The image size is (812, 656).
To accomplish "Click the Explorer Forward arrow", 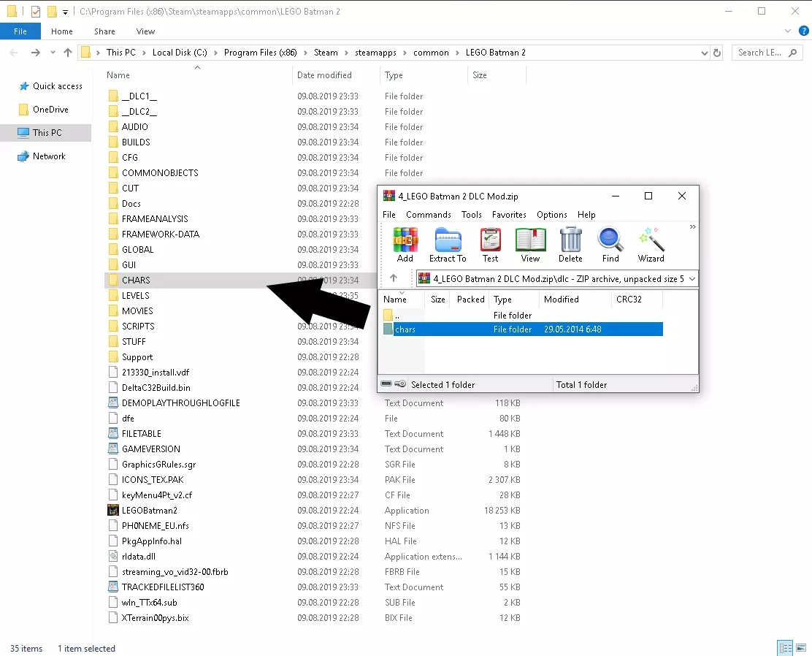I will click(35, 53).
